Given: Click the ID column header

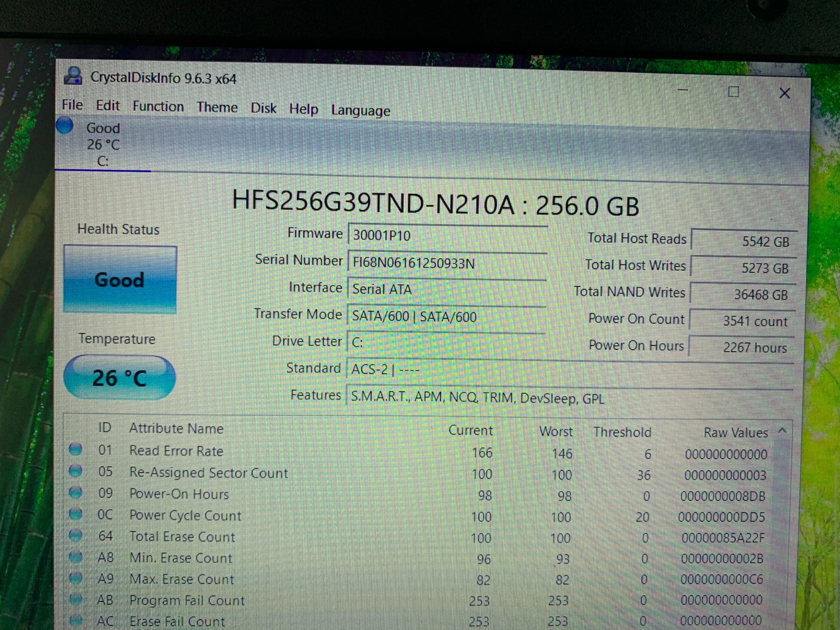Looking at the screenshot, I should point(104,427).
